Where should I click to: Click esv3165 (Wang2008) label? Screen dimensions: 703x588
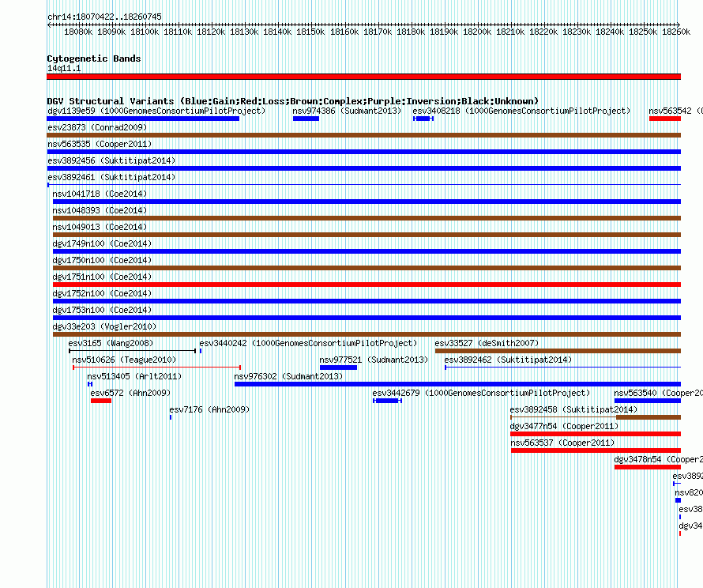(111, 343)
